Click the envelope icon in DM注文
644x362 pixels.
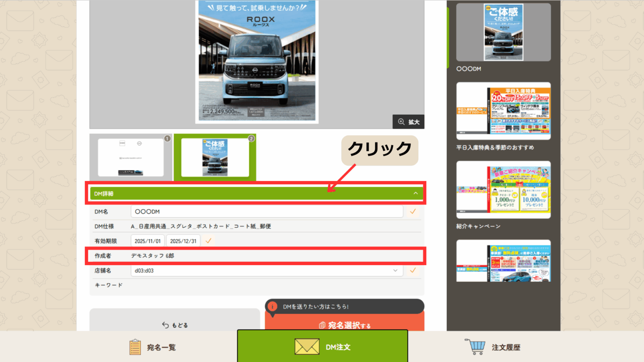[x=307, y=347]
